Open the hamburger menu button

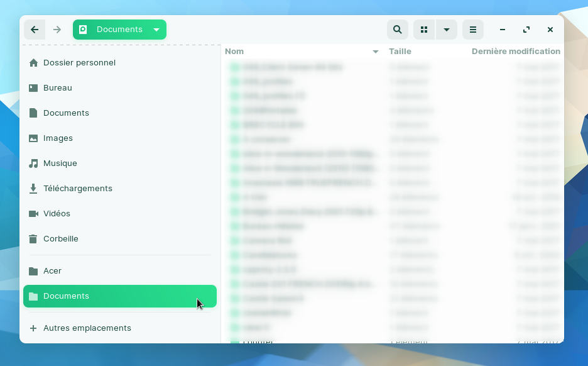click(x=473, y=30)
